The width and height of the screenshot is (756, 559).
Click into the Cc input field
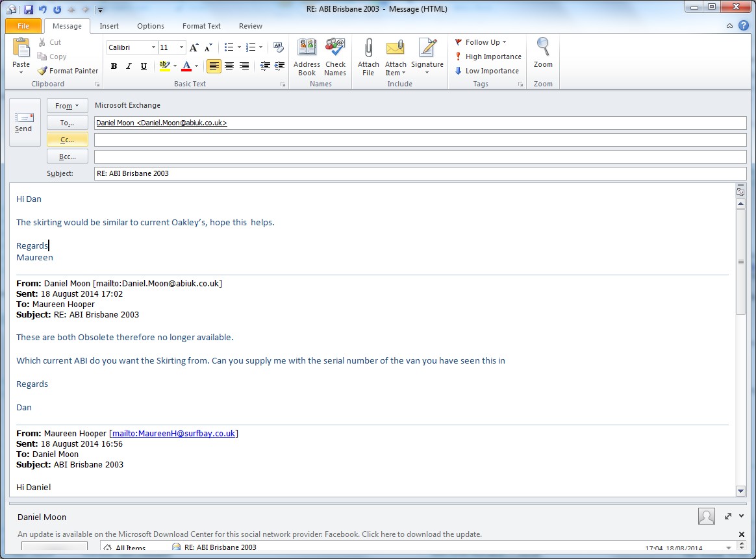(x=420, y=140)
